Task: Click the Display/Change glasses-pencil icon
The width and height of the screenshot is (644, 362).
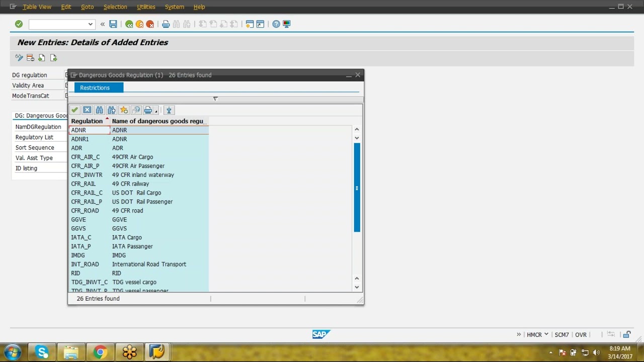Action: (x=19, y=58)
